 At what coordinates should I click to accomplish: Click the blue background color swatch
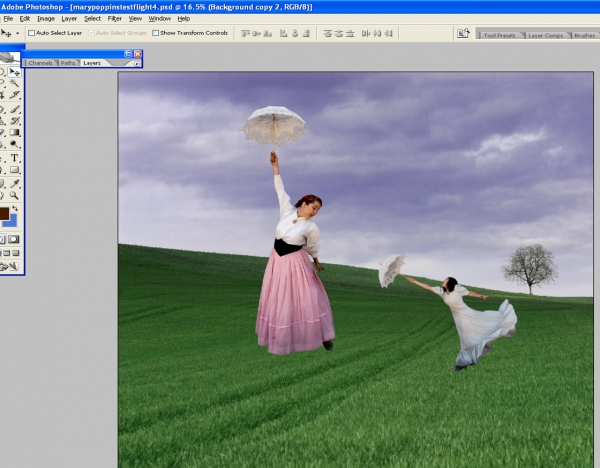click(11, 222)
